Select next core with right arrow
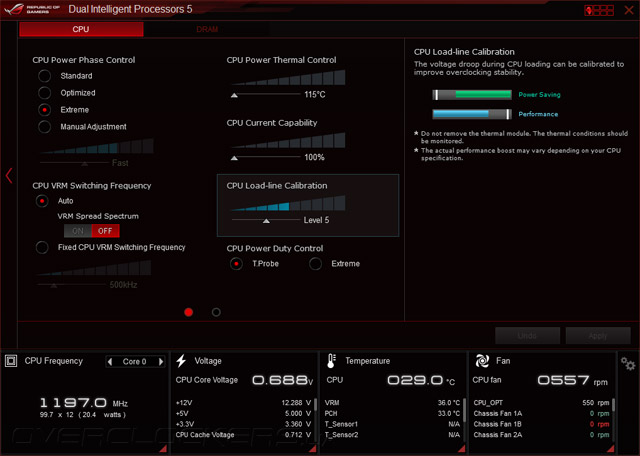The image size is (640, 456). (161, 361)
